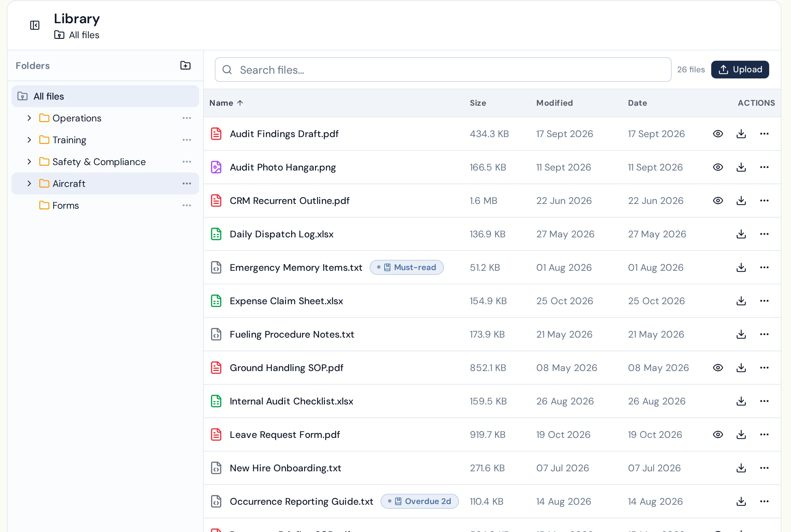Open options menu for Aircraft folder
Screen dimensions: 791x532
click(x=187, y=183)
